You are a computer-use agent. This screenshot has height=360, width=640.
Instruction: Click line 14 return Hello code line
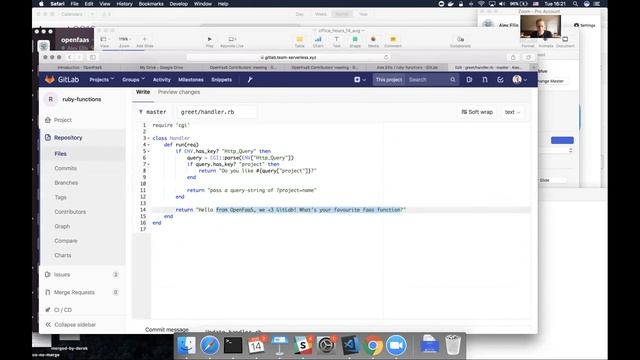[x=291, y=210]
